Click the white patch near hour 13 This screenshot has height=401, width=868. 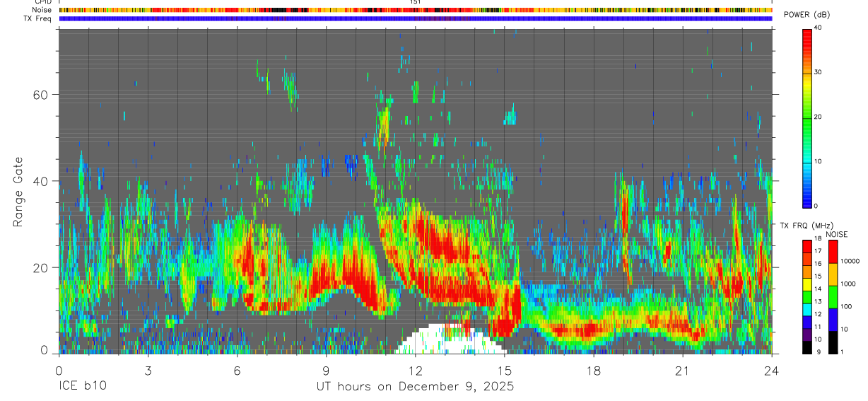pos(451,339)
